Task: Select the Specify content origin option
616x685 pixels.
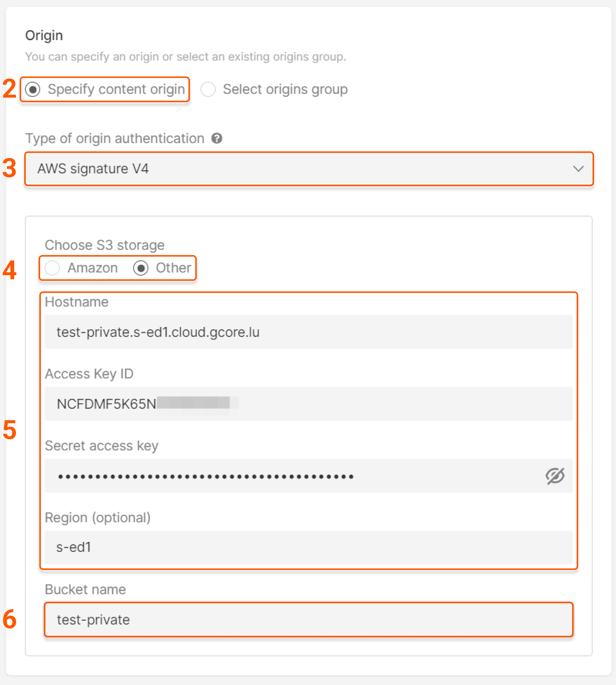Action: 33,89
